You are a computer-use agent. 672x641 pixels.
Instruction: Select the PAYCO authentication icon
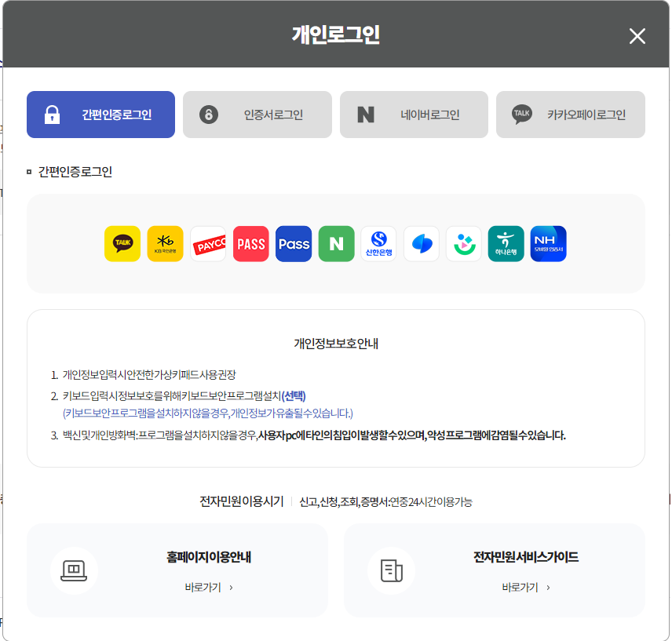point(208,243)
